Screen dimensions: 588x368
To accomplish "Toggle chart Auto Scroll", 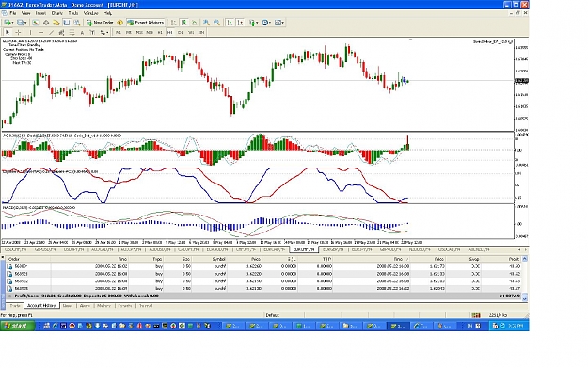I will click(230, 23).
